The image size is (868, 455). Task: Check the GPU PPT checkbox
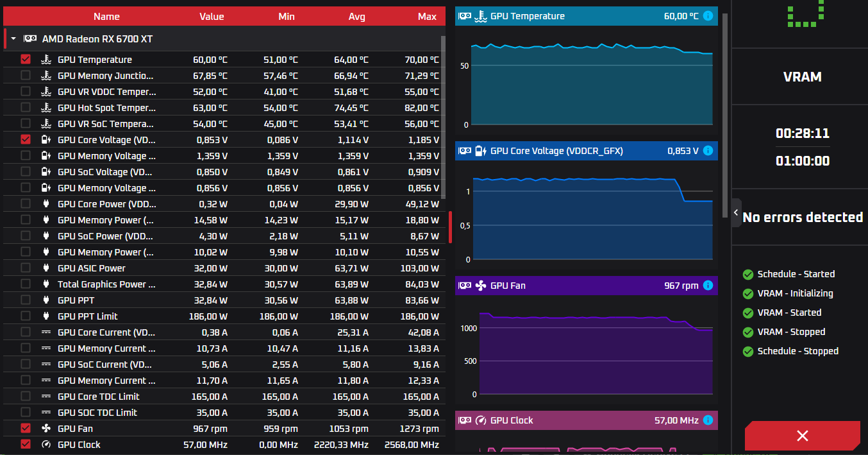(26, 300)
